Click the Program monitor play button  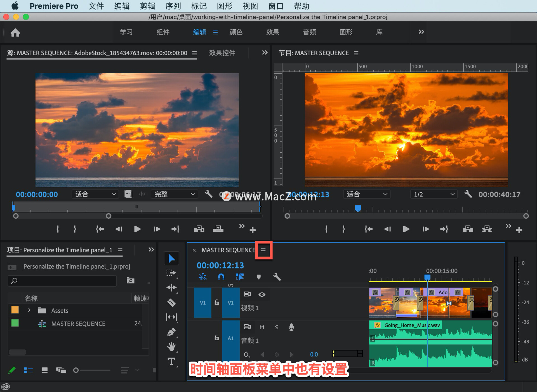click(x=406, y=229)
